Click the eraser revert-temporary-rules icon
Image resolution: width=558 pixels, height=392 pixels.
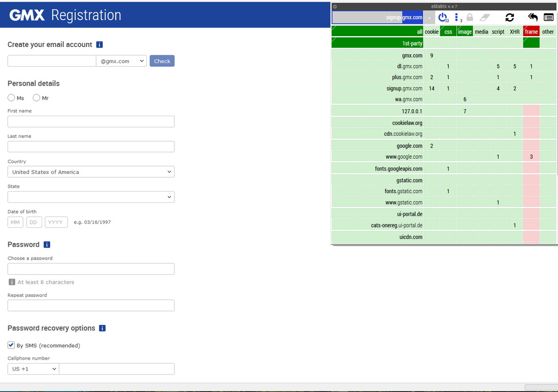pyautogui.click(x=485, y=18)
